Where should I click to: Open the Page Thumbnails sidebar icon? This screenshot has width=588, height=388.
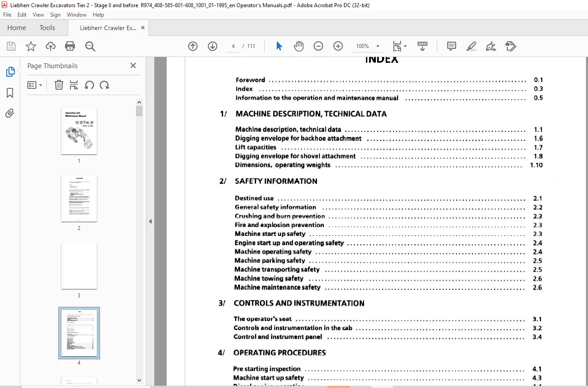tap(10, 72)
